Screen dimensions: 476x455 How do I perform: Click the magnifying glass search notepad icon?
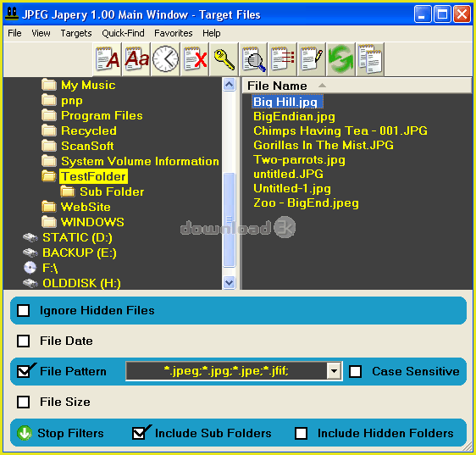253,59
